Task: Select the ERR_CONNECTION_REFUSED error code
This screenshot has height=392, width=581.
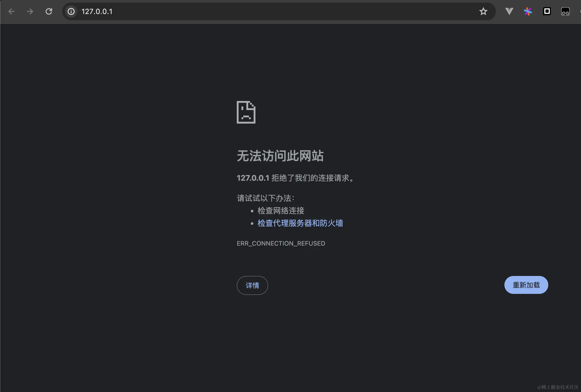Action: pos(281,243)
